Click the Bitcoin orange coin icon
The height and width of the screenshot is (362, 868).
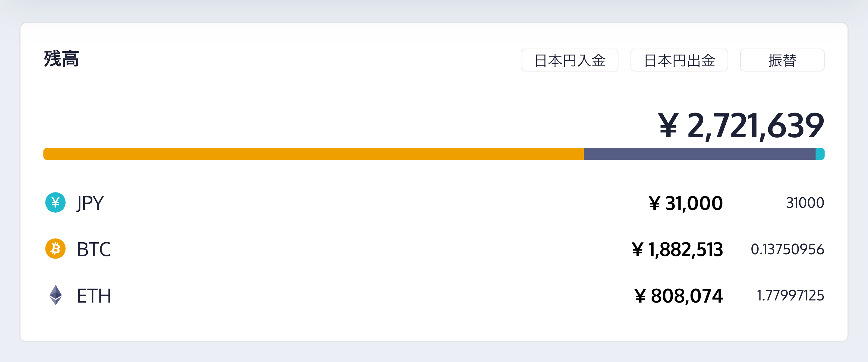point(55,249)
